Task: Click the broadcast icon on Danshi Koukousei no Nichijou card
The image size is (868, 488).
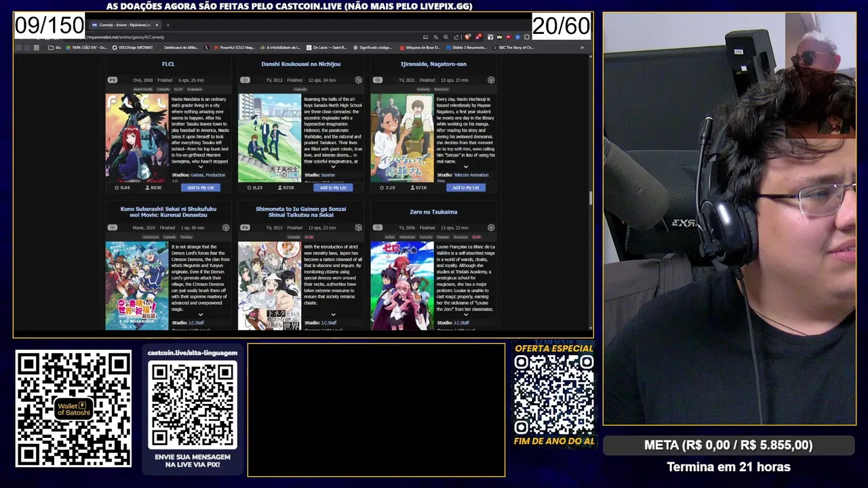Action: point(358,80)
